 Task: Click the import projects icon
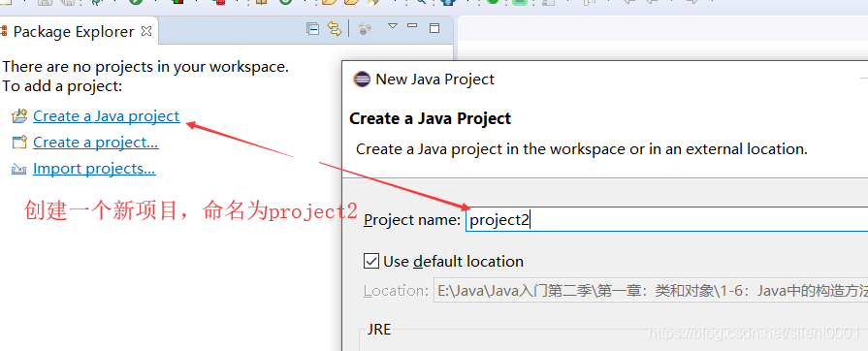pos(19,169)
